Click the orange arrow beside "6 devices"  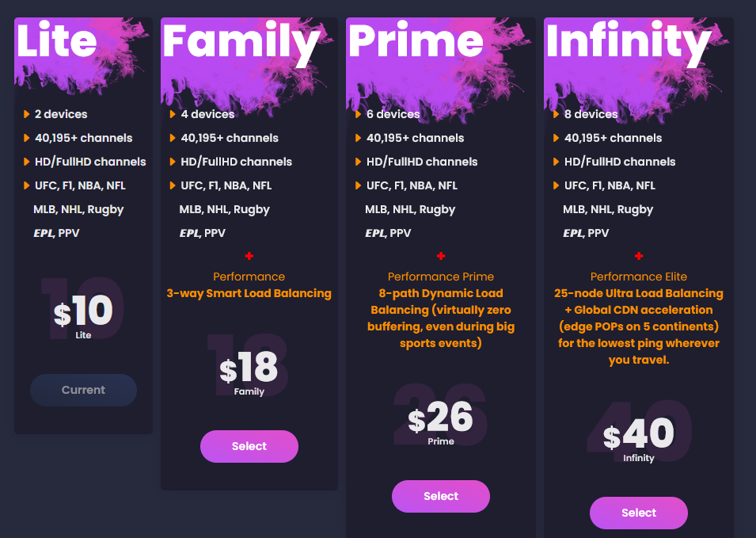pos(358,114)
